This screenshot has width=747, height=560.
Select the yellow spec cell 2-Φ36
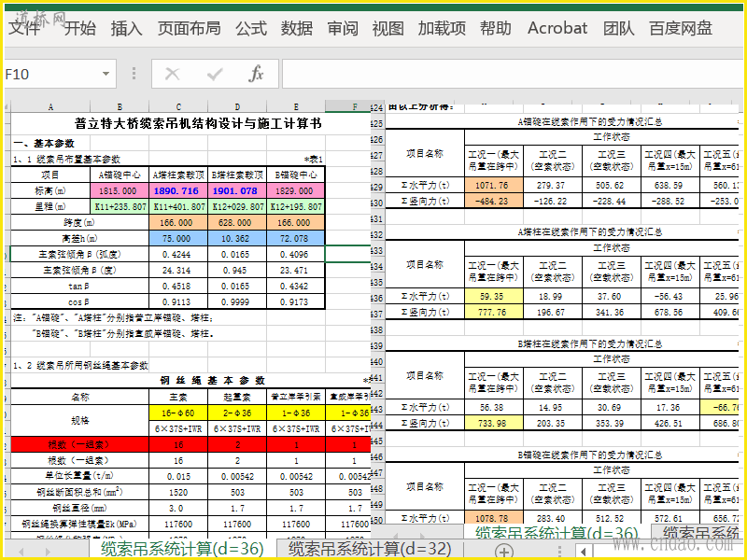[x=237, y=413]
